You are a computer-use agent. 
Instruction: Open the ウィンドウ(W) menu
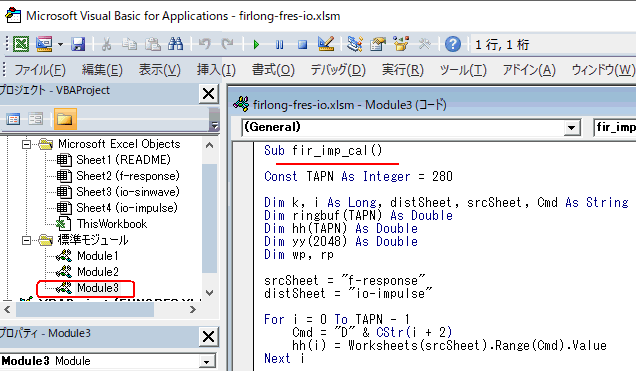(x=603, y=70)
